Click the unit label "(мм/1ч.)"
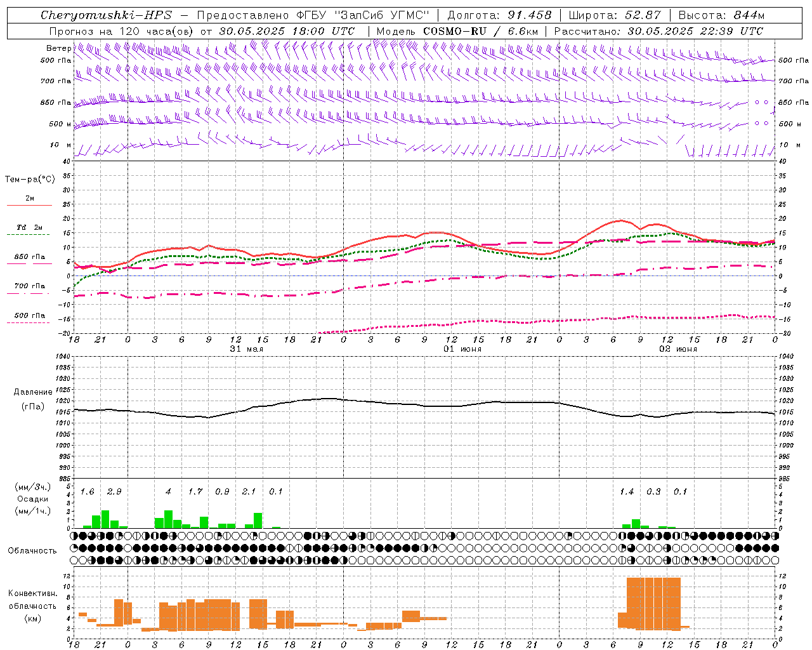812x650 pixels. point(33,511)
